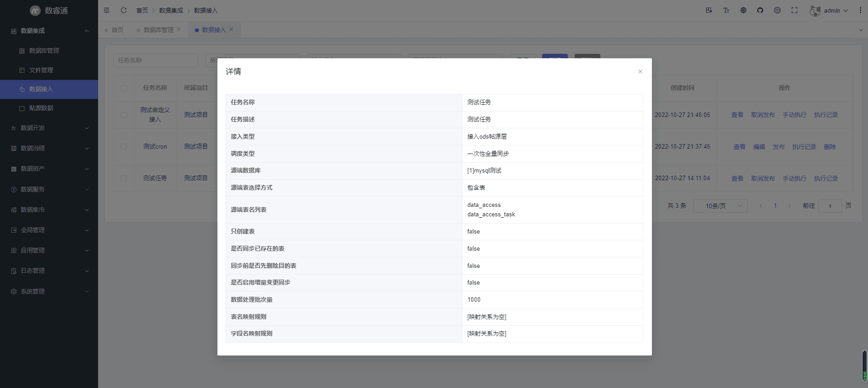Click the Gitee icon in header

click(x=777, y=10)
